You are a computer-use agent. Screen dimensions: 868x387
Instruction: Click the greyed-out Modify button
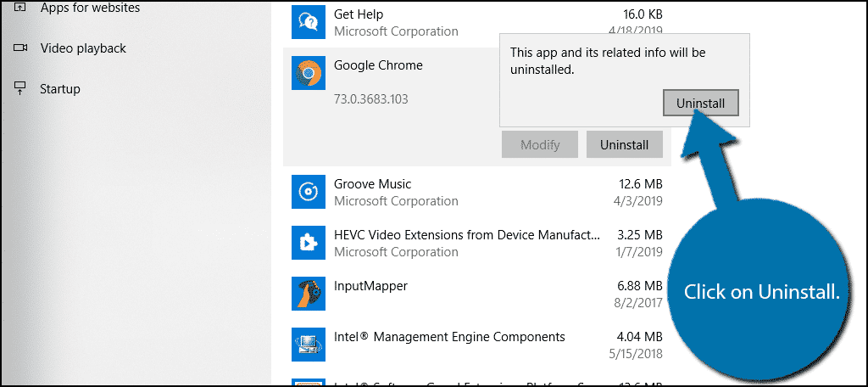point(540,145)
